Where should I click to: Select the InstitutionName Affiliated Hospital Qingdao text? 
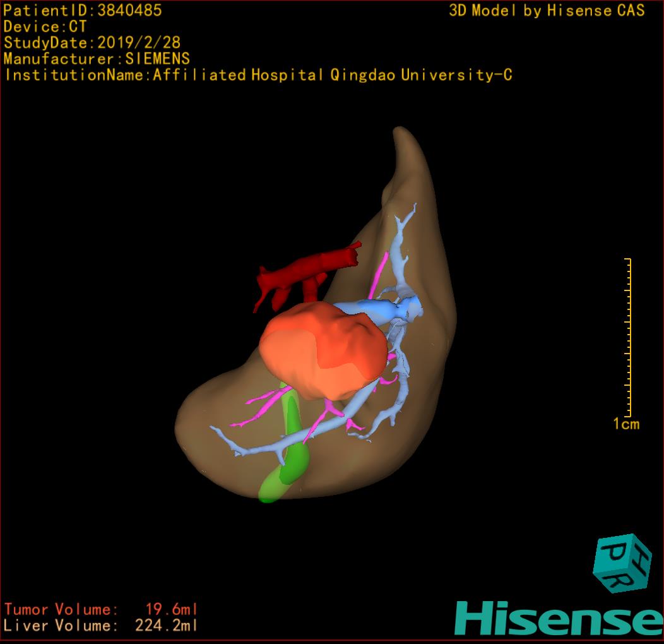pos(258,75)
